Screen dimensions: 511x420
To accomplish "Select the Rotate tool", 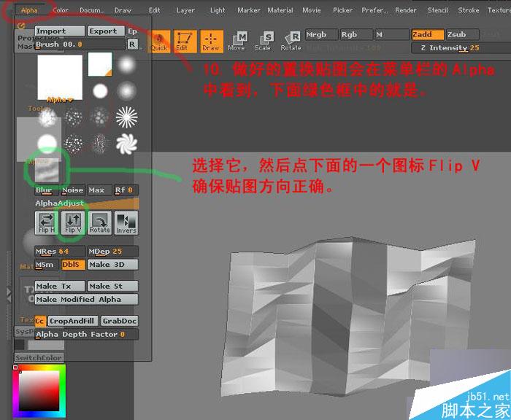I will (291, 42).
